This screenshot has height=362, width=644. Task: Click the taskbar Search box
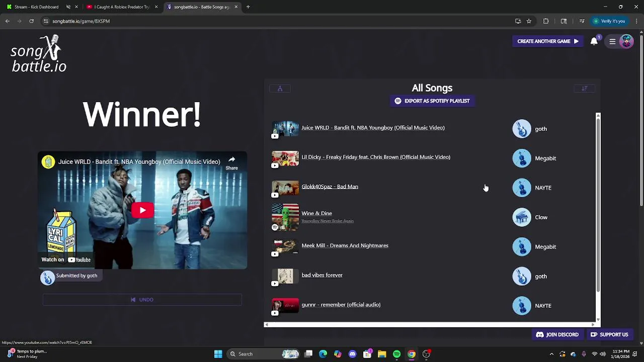tap(264, 354)
